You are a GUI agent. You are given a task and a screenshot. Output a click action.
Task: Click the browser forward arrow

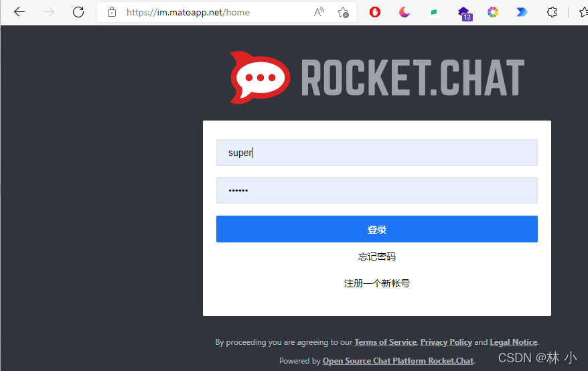click(x=49, y=12)
